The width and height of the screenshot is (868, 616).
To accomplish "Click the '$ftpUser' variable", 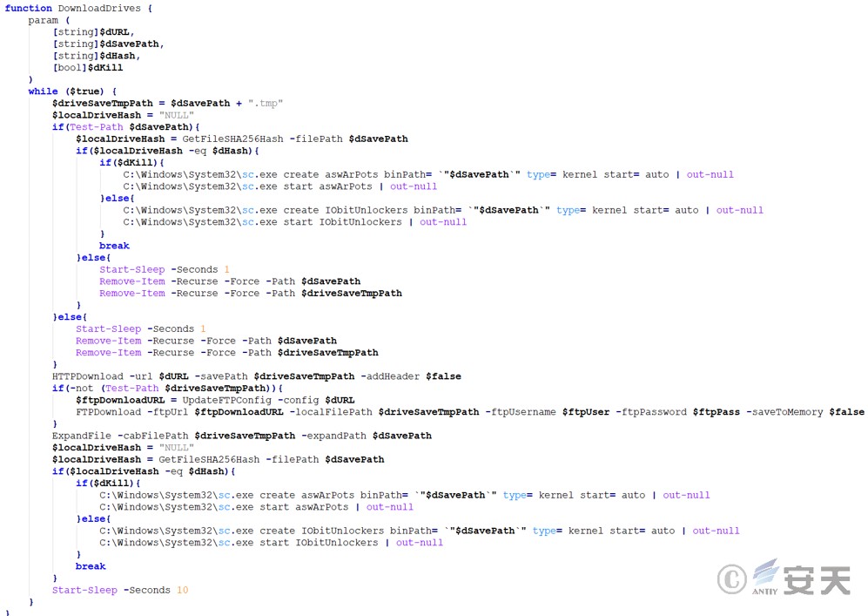I will pos(586,412).
